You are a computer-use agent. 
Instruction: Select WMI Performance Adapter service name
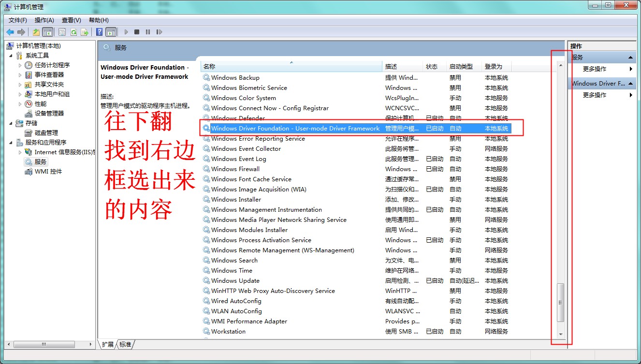[249, 321]
